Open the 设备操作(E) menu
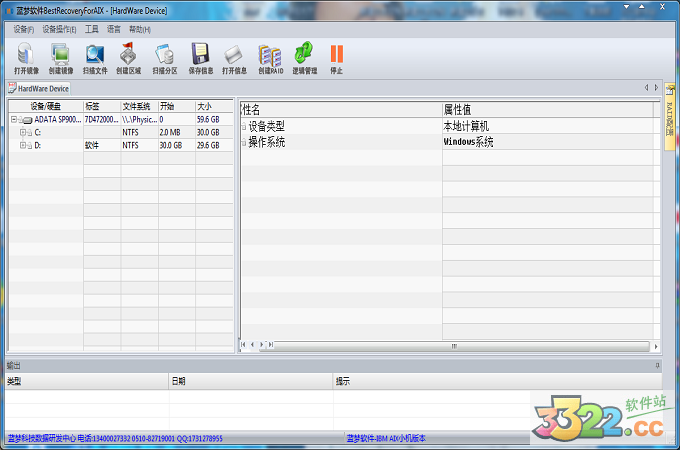 click(59, 29)
